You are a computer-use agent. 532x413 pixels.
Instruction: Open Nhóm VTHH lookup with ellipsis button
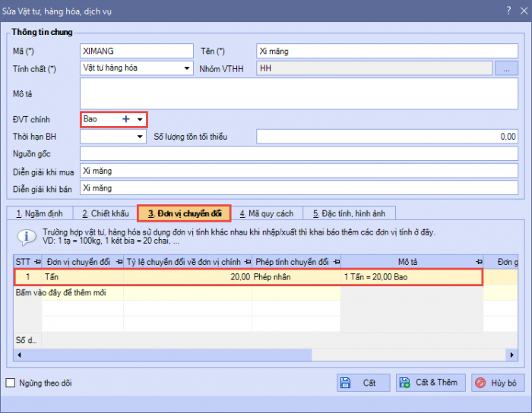[505, 68]
